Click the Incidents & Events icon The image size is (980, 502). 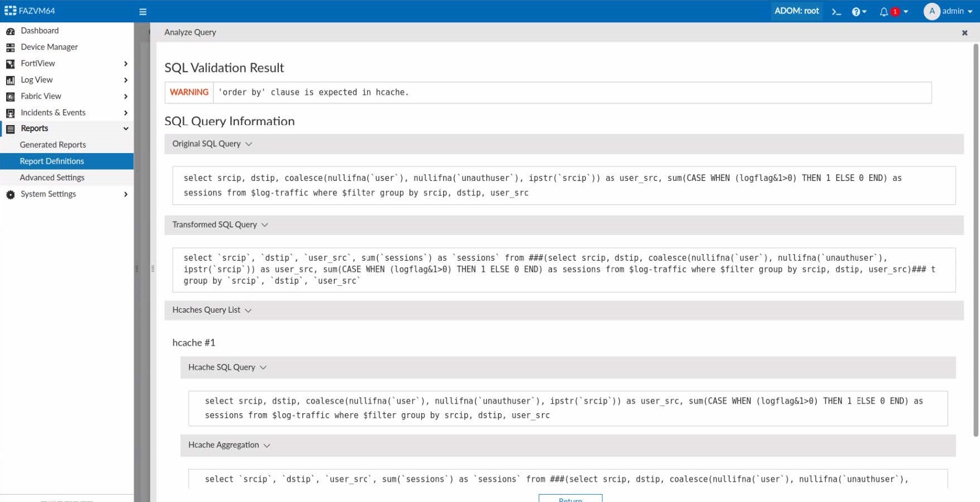click(10, 113)
